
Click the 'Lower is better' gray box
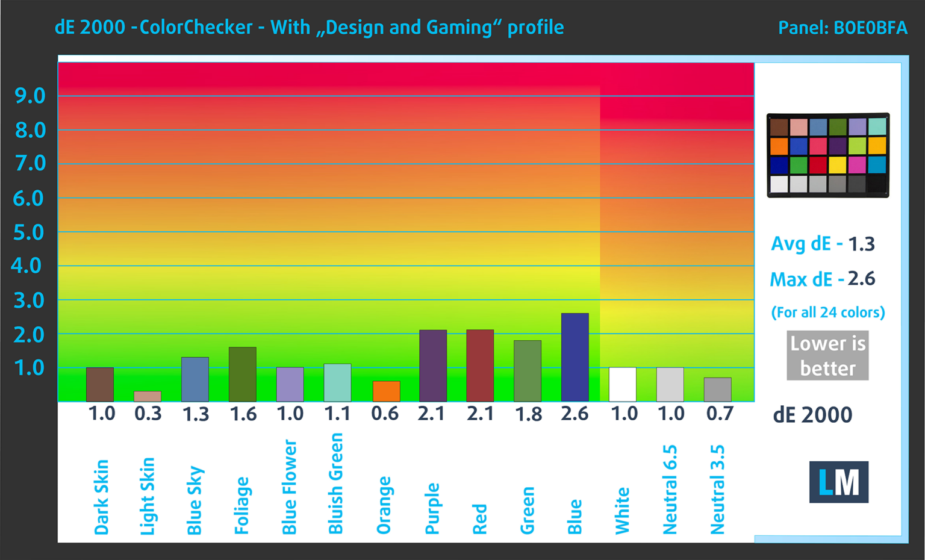click(827, 355)
